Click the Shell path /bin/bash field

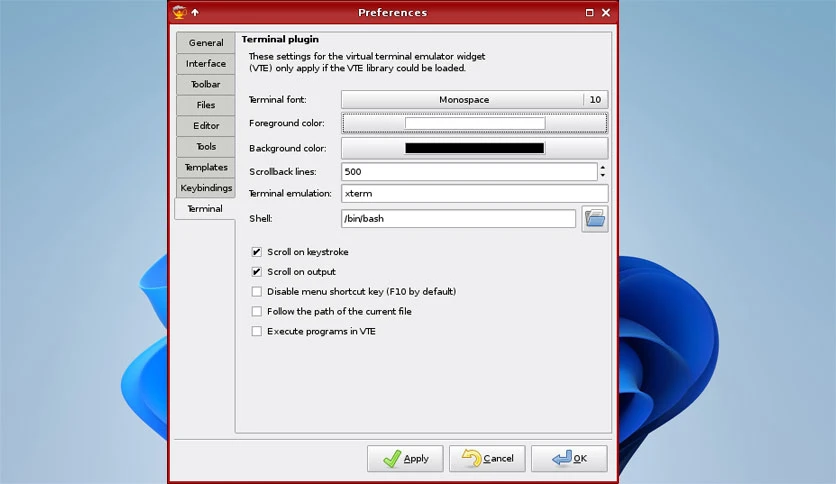459,219
